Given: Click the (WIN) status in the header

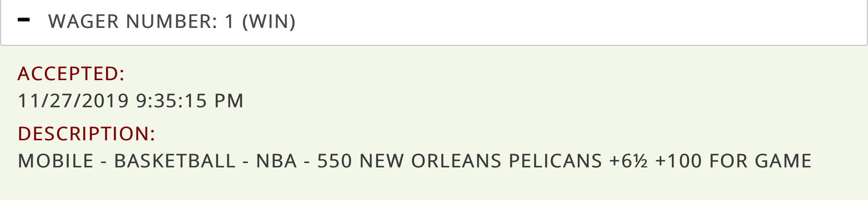Looking at the screenshot, I should tap(269, 22).
